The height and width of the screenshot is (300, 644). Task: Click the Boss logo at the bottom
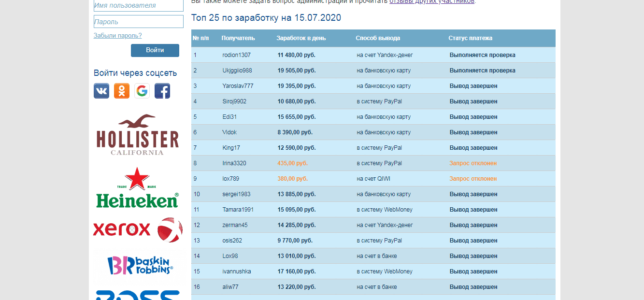[137, 295]
